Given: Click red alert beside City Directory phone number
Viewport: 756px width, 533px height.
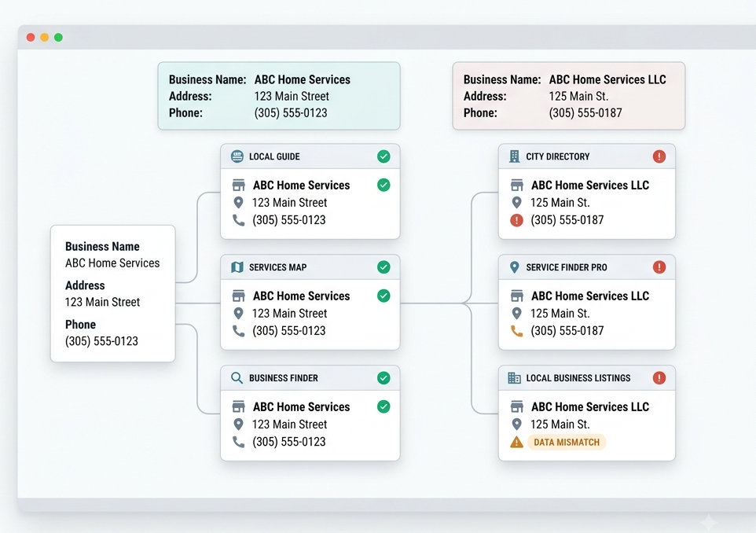Looking at the screenshot, I should pyautogui.click(x=517, y=220).
